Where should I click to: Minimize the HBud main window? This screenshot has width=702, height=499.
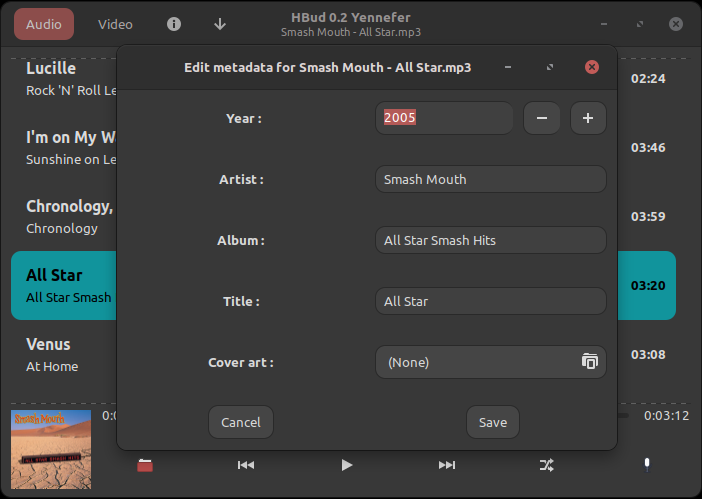click(x=604, y=24)
